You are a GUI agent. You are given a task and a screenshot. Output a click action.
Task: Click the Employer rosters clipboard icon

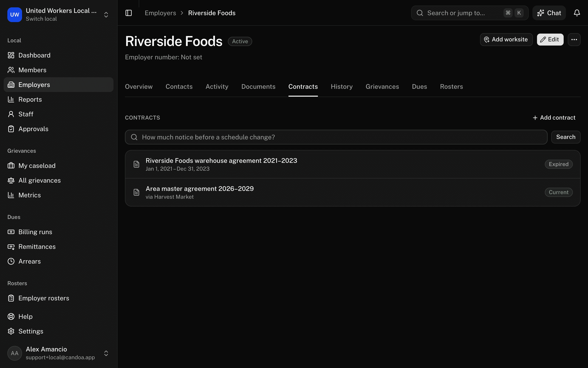[x=11, y=298]
